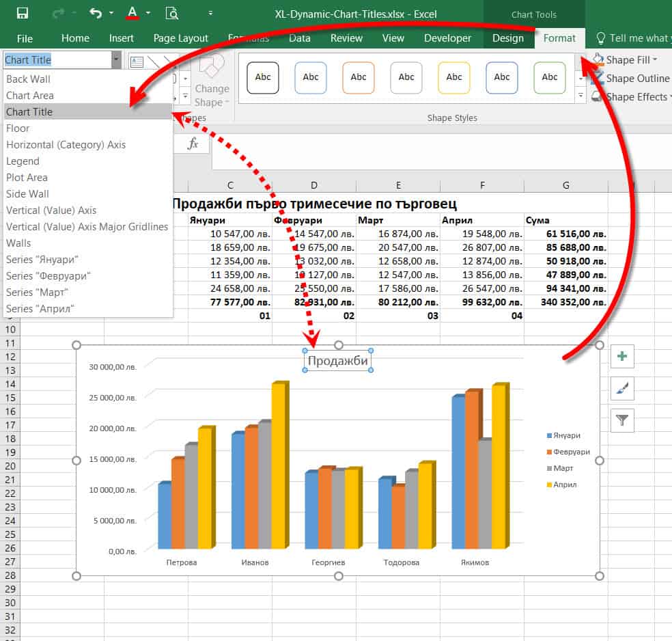Select Floor in the chart elements list
Viewport: 672px width, 641px height.
click(88, 128)
